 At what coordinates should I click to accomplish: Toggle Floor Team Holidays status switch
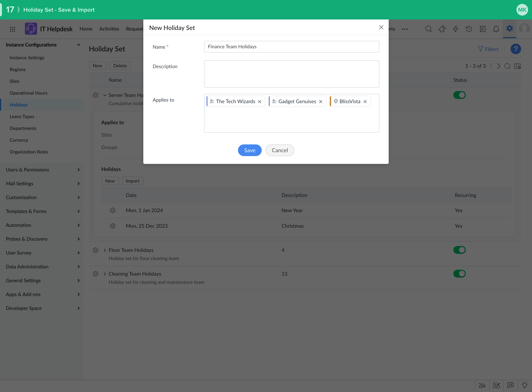point(459,250)
